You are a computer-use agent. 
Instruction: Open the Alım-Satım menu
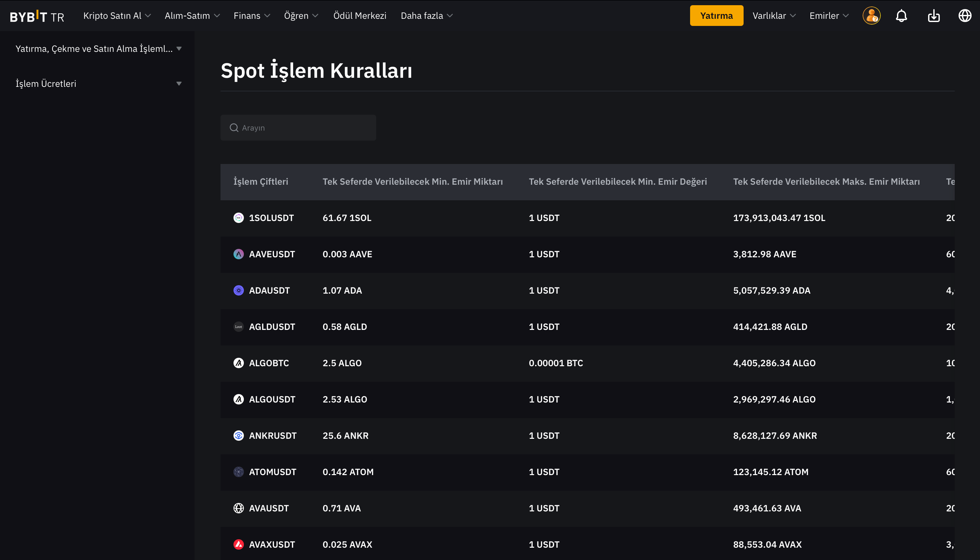[x=192, y=16]
